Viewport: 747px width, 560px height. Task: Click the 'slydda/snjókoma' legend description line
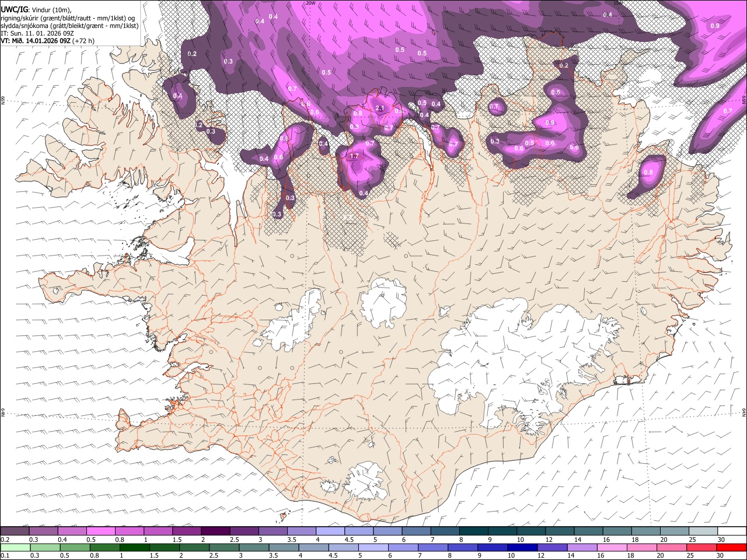pos(69,26)
